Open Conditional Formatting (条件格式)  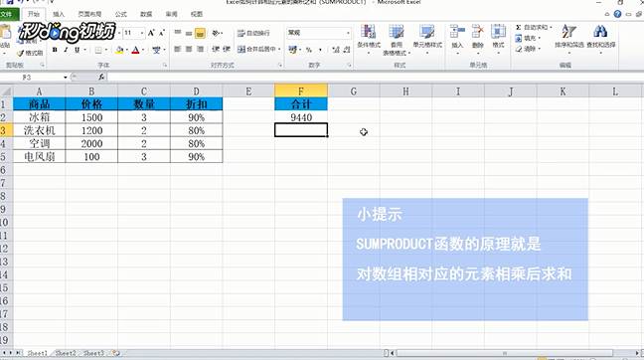coord(369,40)
